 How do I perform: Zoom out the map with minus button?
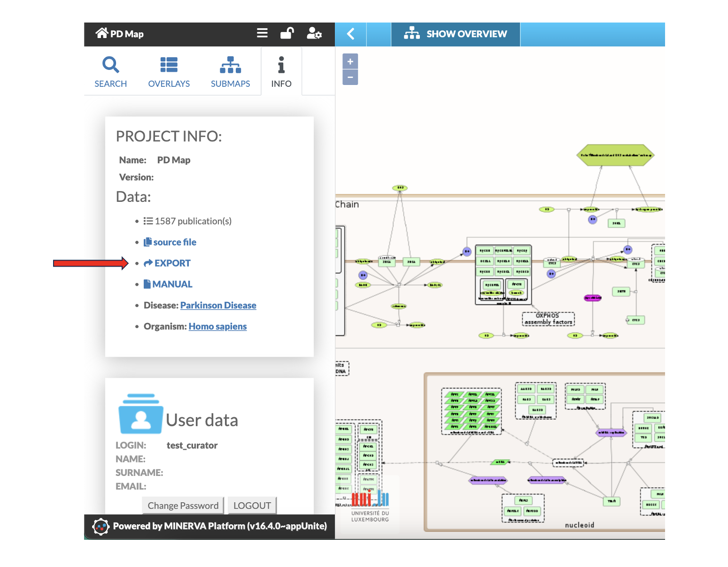pyautogui.click(x=350, y=77)
